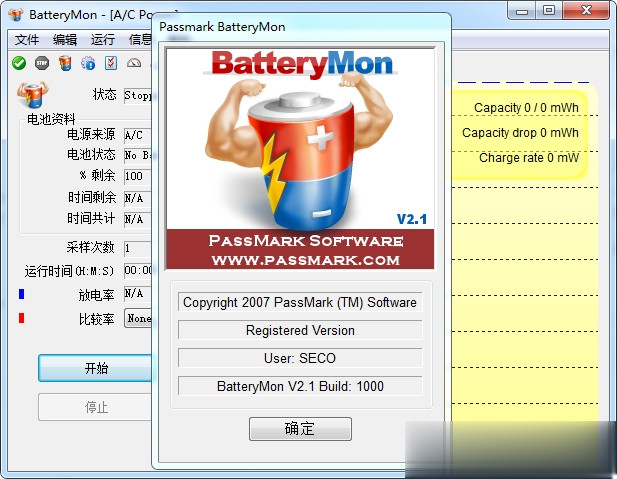Minimize the BatteryMon main window

click(522, 11)
